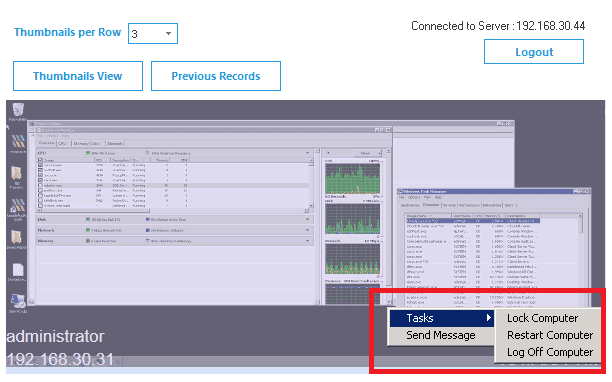Select Restart Computer option
This screenshot has width=612, height=382.
click(550, 335)
